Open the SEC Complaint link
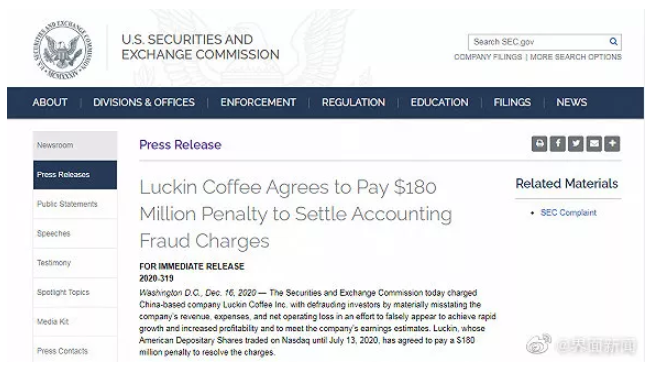Viewport: 653px width, 381px height. pyautogui.click(x=568, y=213)
